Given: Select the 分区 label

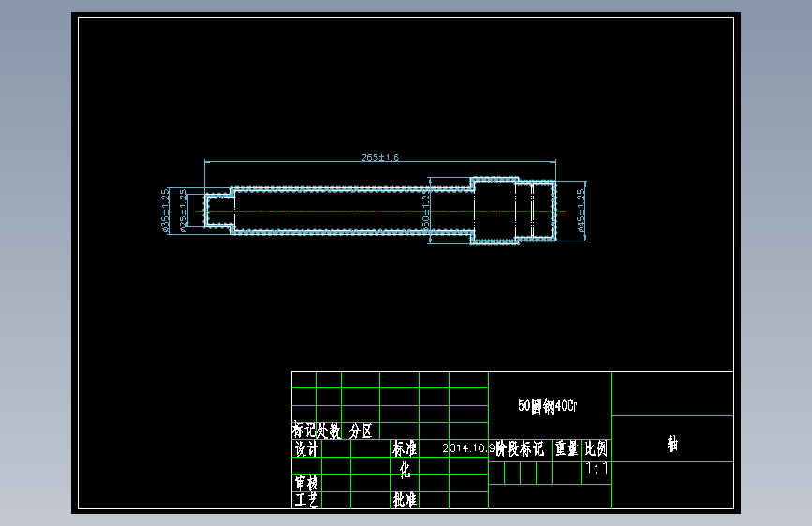Looking at the screenshot, I should (x=361, y=431).
